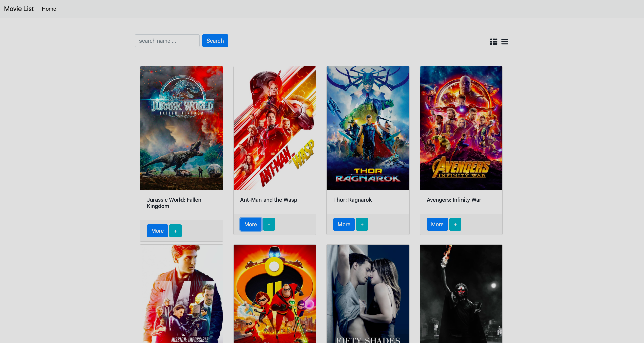Screen dimensions: 644x343
Task: Click the Movie List brand link
Action: (x=19, y=9)
